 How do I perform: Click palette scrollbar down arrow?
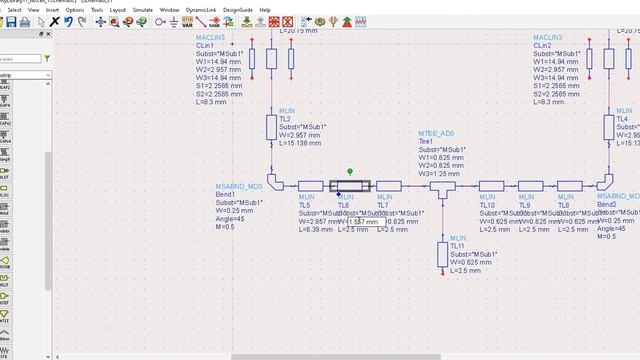click(48, 357)
